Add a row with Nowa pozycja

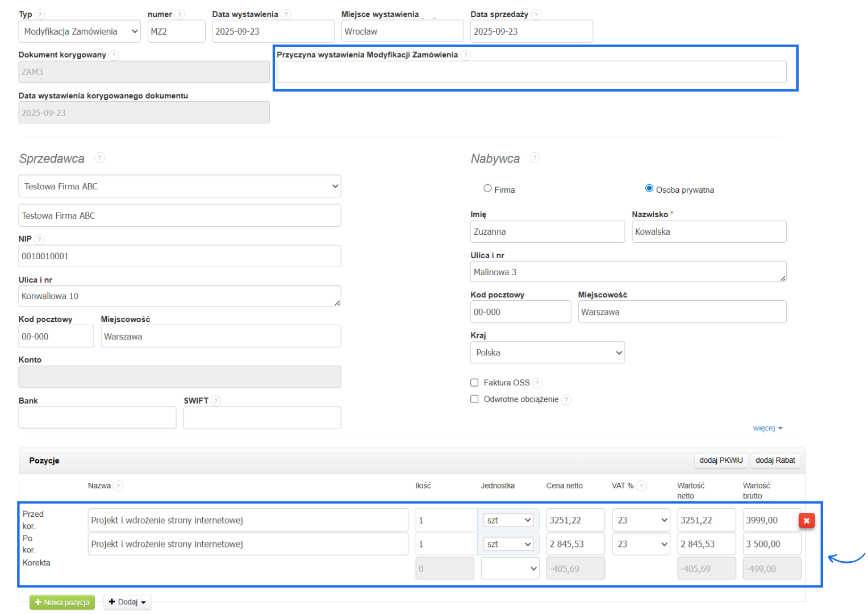click(x=62, y=602)
